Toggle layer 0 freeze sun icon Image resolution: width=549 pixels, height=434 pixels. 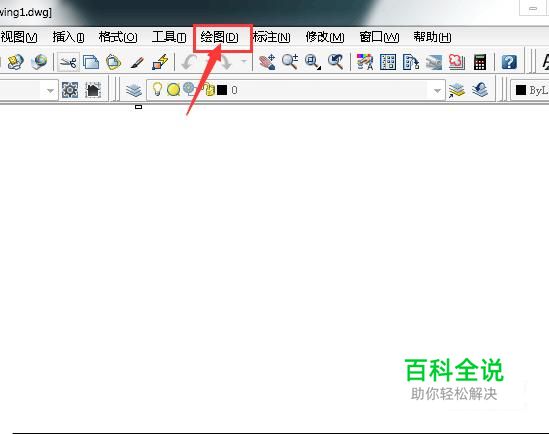click(x=173, y=90)
